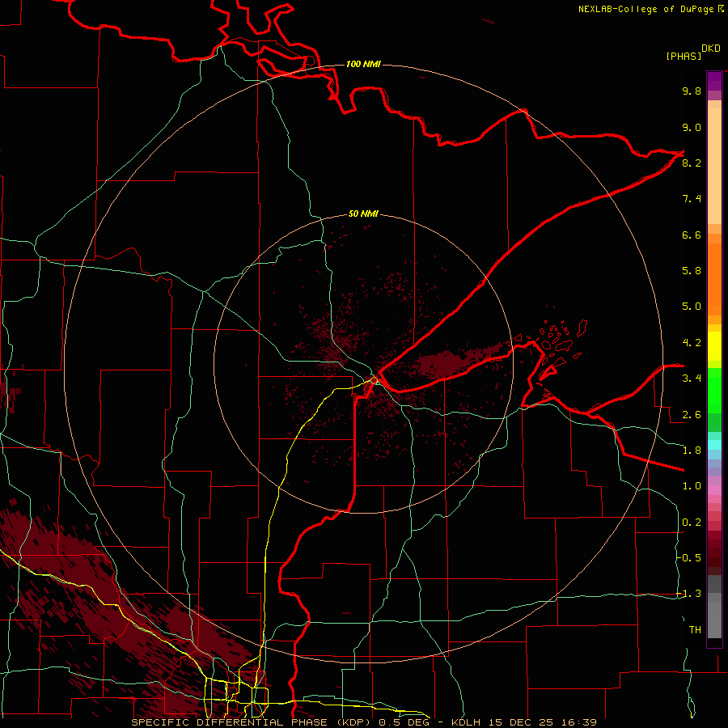The height and width of the screenshot is (728, 728).
Task: Click the 1.8 scale value
Action: coord(692,451)
